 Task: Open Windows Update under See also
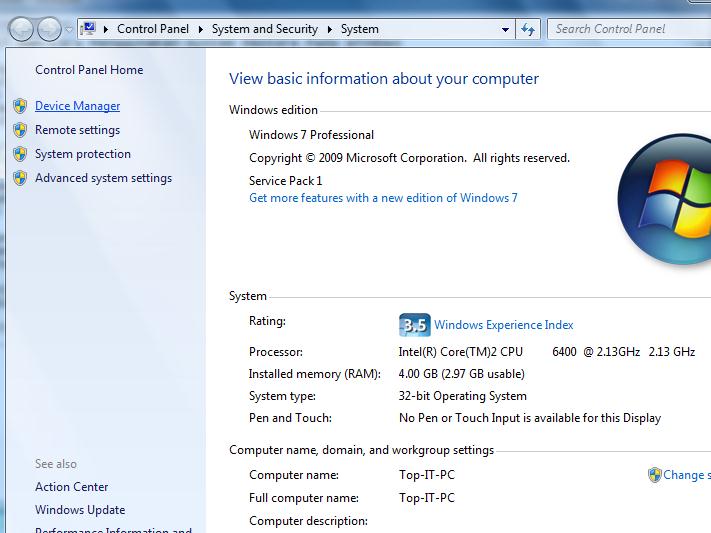pyautogui.click(x=80, y=510)
